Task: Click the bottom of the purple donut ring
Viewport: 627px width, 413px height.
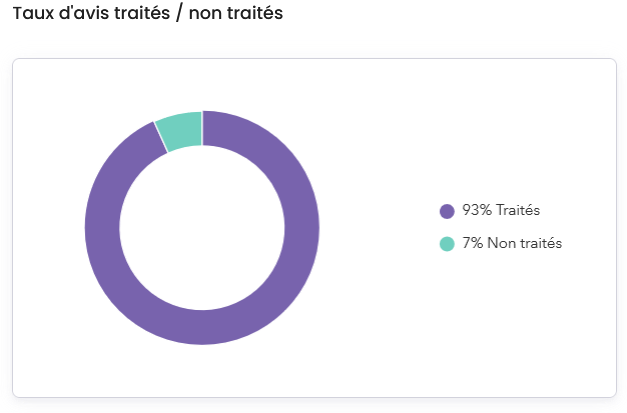Action: tap(202, 327)
